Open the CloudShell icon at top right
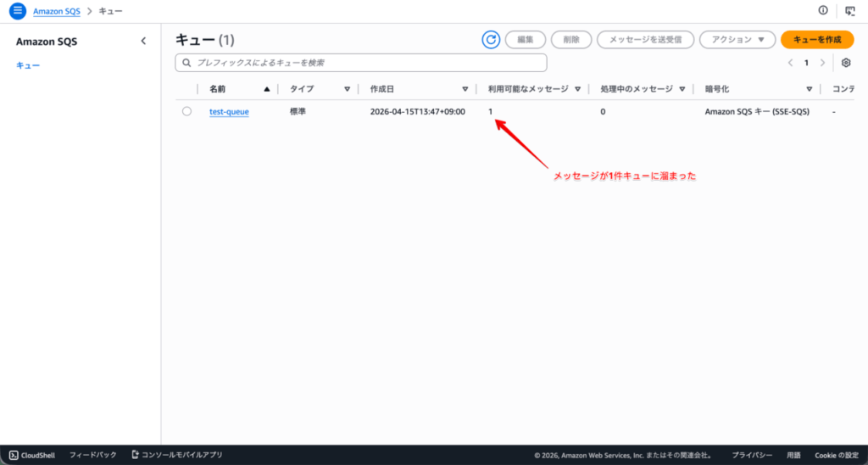 [849, 10]
